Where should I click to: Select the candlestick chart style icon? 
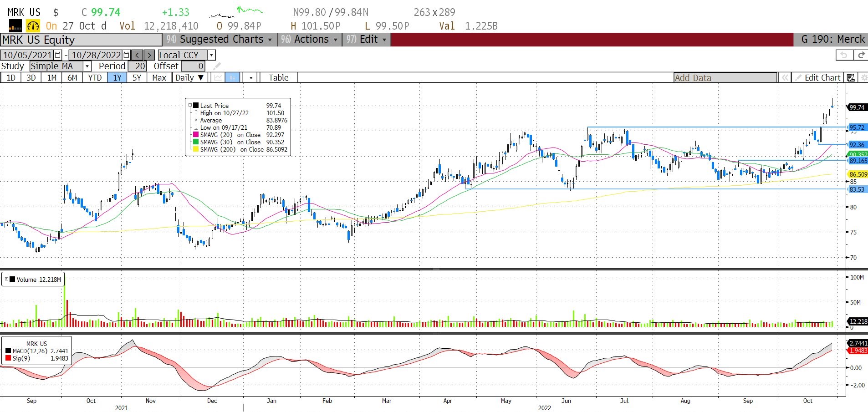(232, 77)
